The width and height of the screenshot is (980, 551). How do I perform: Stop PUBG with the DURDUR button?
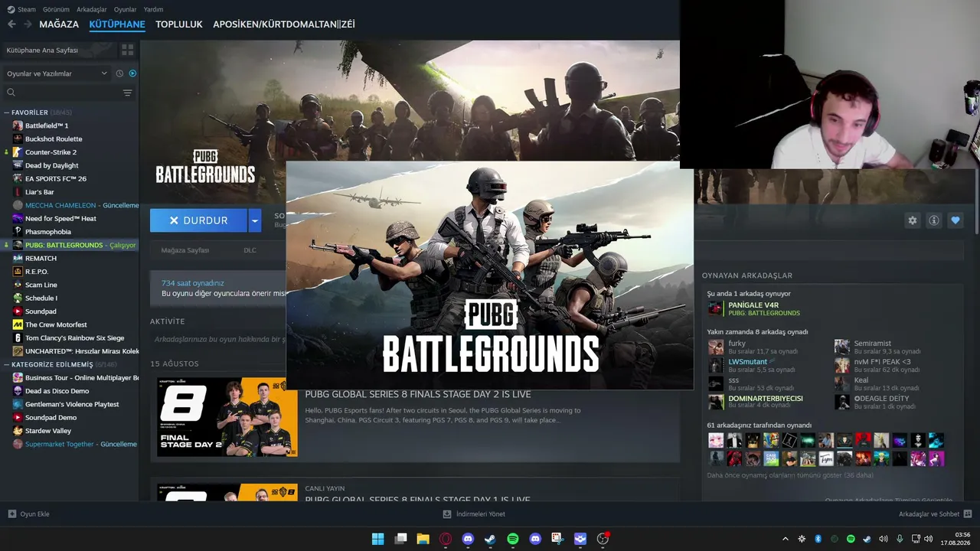pyautogui.click(x=198, y=220)
